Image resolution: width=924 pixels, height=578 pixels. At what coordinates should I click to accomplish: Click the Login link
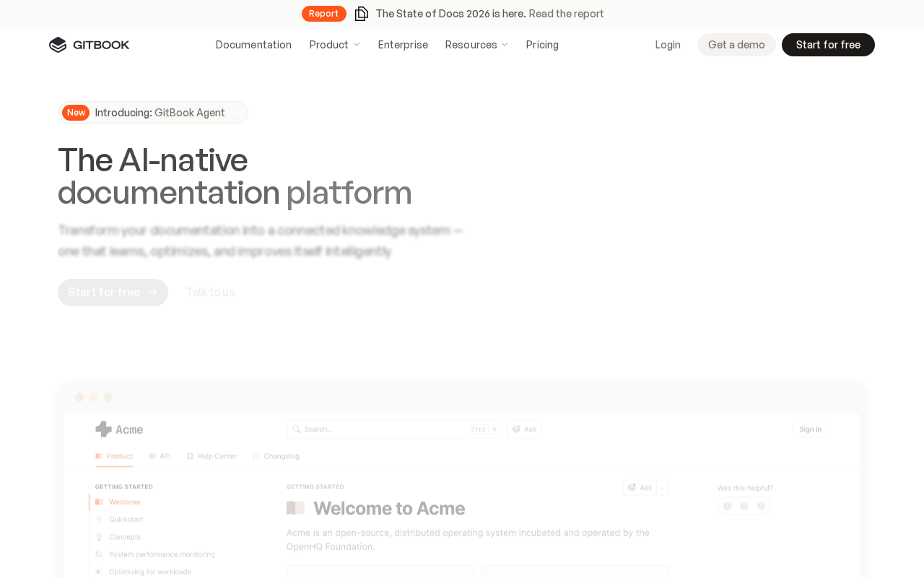[668, 45]
